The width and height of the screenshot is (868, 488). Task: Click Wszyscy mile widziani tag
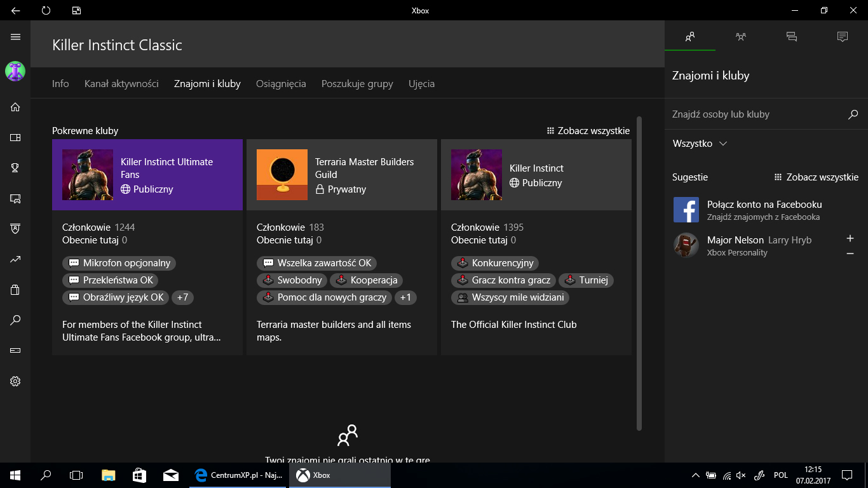click(x=510, y=297)
